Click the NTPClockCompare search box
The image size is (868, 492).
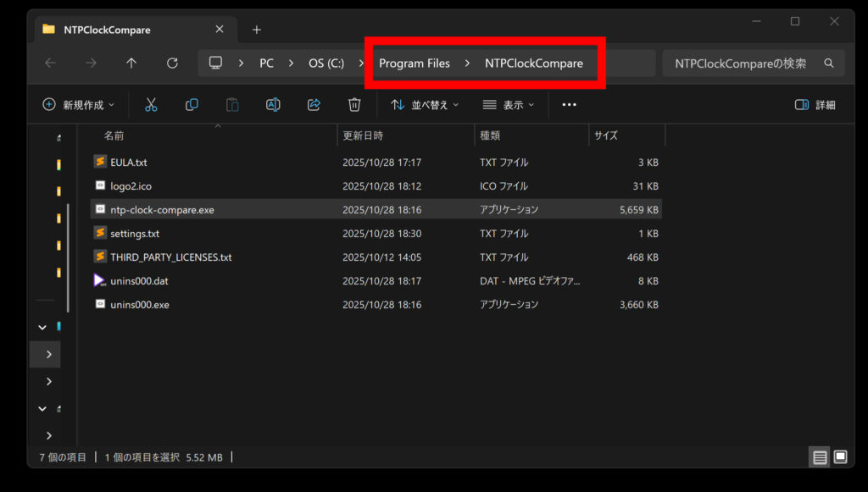pyautogui.click(x=742, y=64)
